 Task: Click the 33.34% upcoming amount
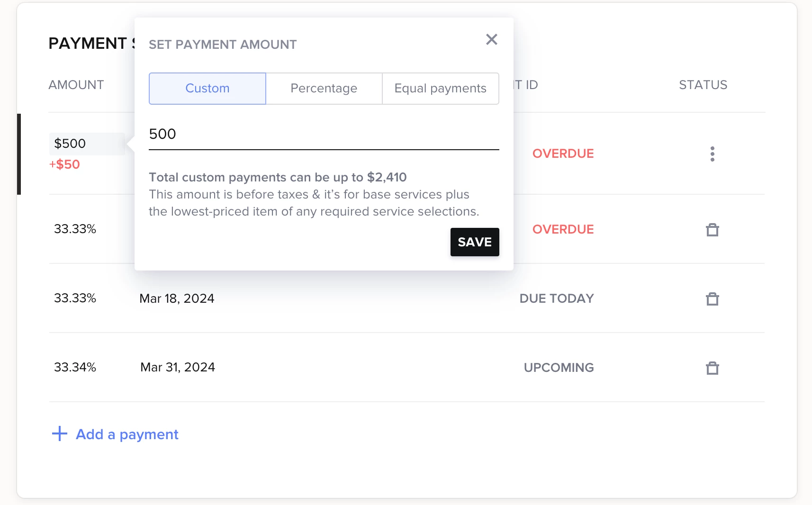point(75,367)
